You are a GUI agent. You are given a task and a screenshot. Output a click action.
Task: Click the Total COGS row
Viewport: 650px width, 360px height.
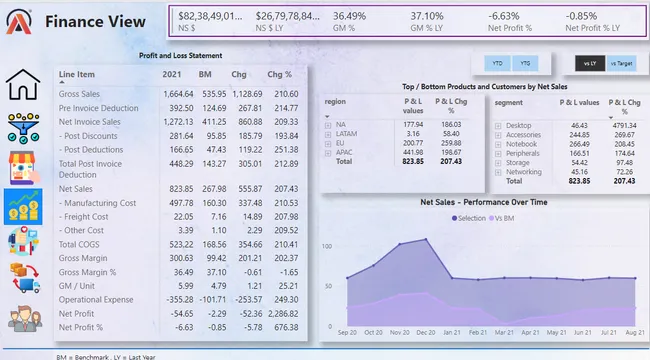point(179,245)
